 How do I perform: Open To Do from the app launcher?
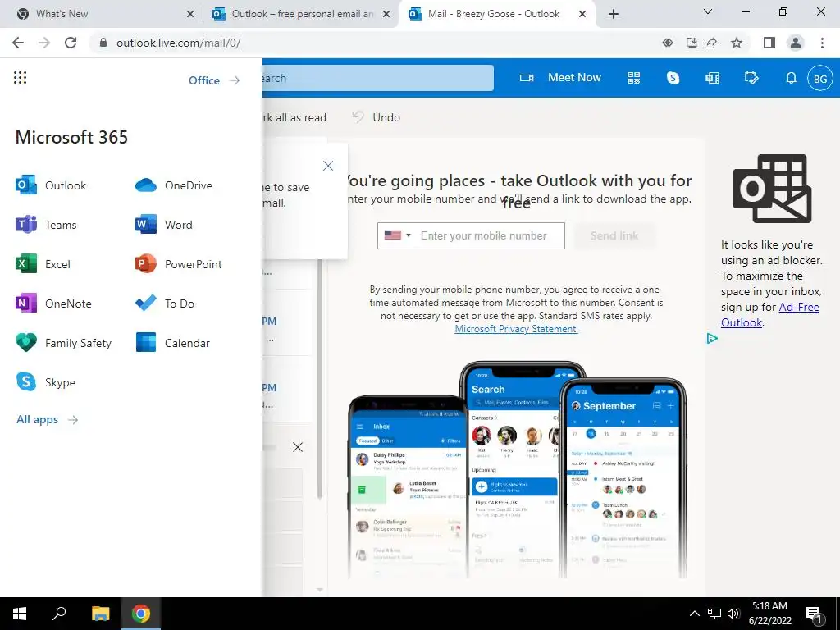coord(165,304)
